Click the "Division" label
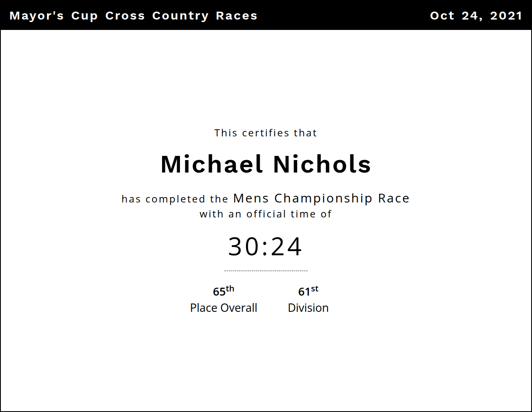532x412 pixels. click(x=308, y=308)
